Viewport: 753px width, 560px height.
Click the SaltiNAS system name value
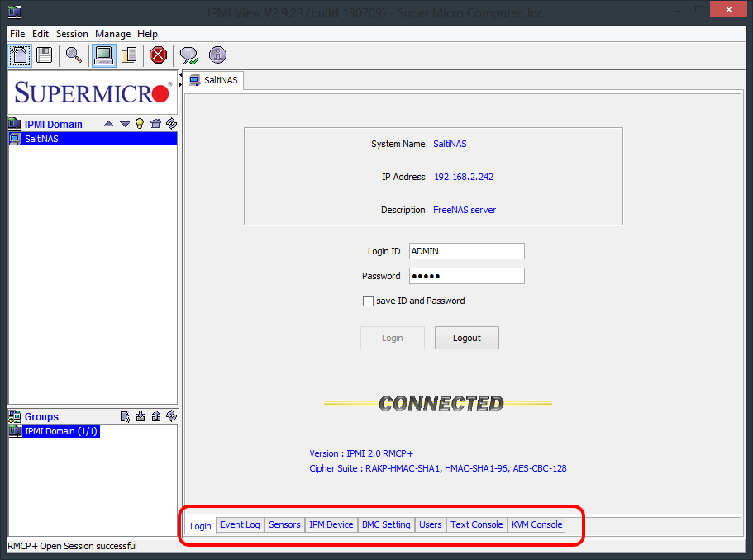point(450,144)
